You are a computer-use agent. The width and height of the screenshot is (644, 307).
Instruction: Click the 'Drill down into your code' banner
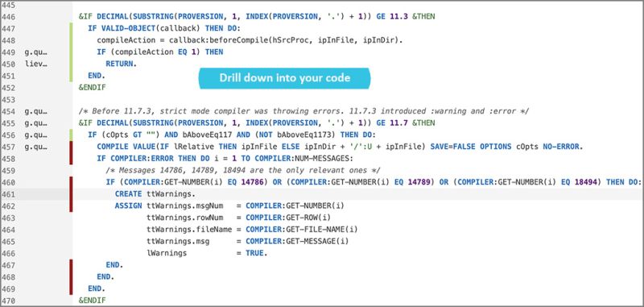click(284, 78)
